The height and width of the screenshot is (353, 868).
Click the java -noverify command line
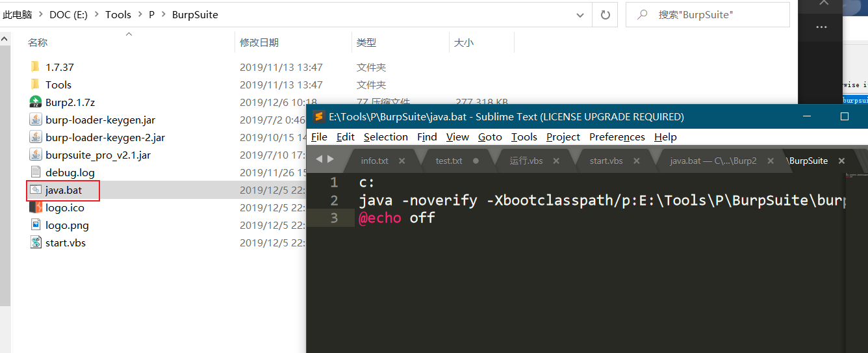(602, 200)
